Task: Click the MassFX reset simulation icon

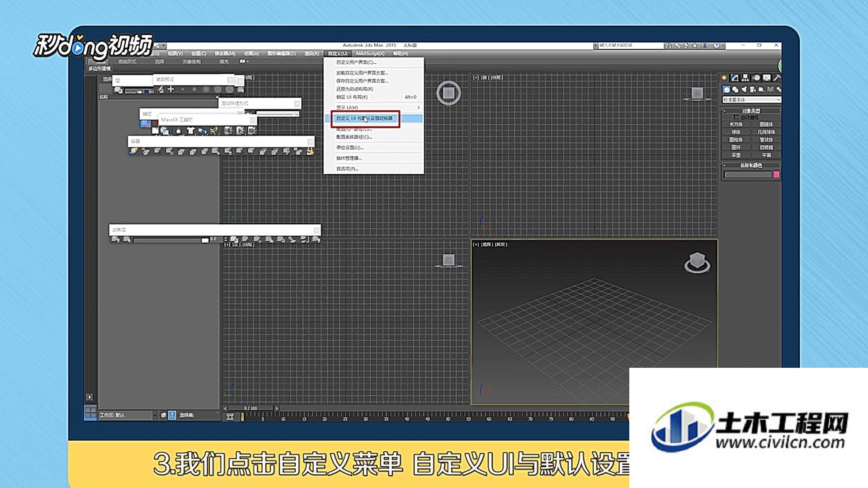Action: point(228,131)
